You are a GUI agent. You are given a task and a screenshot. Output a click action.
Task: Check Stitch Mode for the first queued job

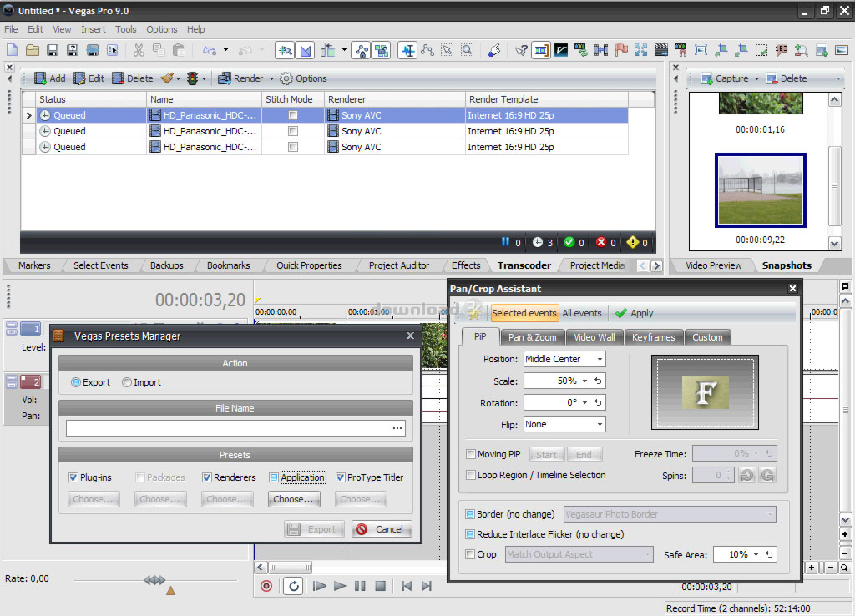(293, 115)
